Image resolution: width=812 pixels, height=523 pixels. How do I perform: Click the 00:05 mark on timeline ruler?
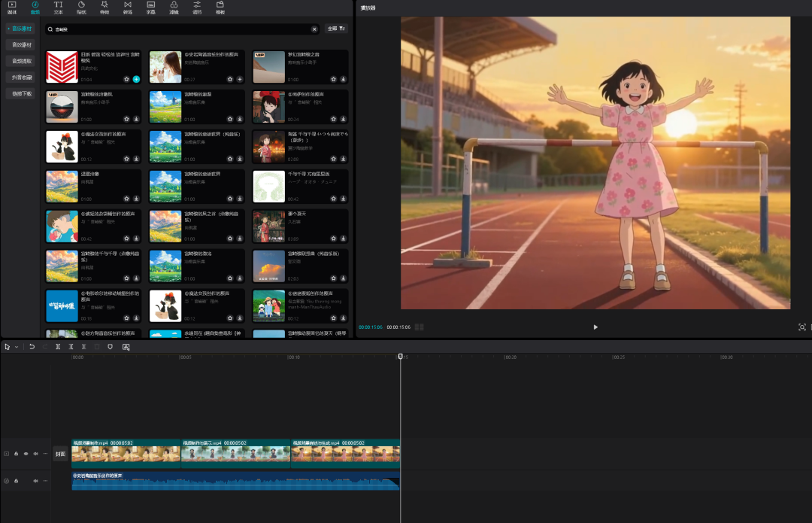(x=186, y=357)
